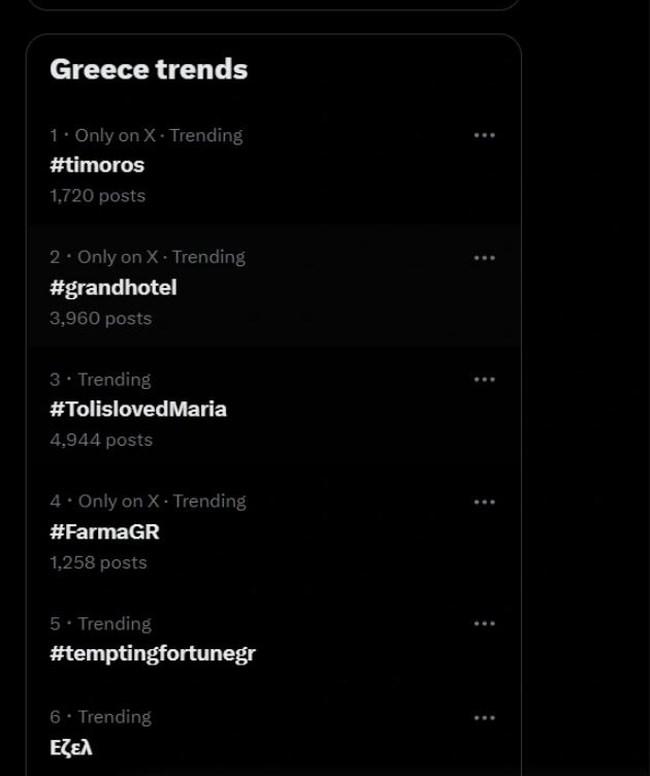Go to the #FarmaGR trend

coord(104,531)
